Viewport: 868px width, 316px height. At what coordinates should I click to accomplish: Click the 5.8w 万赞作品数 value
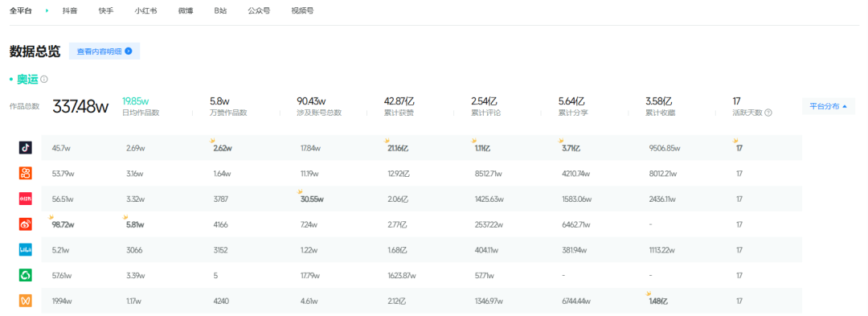pyautogui.click(x=219, y=101)
